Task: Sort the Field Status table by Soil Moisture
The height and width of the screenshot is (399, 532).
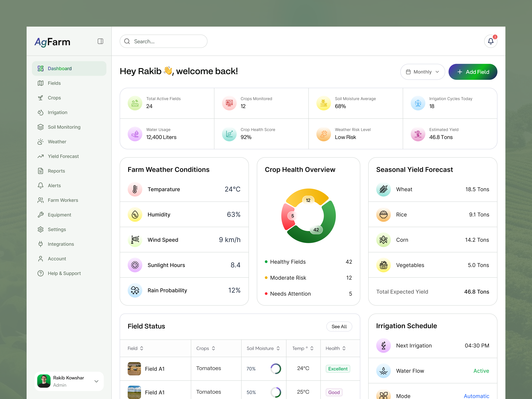Action: tap(263, 348)
